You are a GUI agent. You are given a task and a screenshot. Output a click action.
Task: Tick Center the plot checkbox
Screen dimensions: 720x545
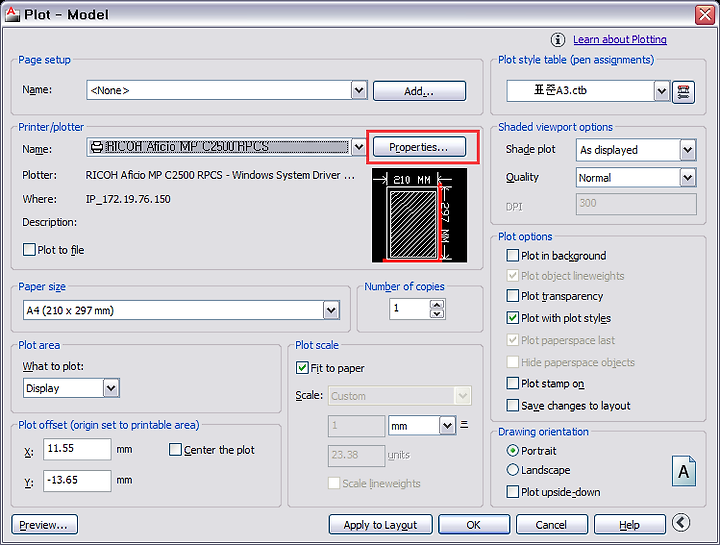tap(175, 449)
